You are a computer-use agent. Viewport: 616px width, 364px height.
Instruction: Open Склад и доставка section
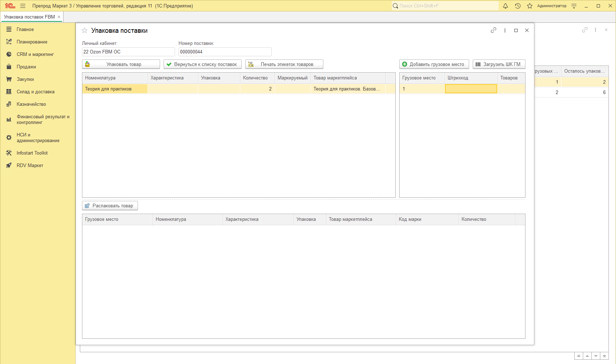pyautogui.click(x=35, y=92)
